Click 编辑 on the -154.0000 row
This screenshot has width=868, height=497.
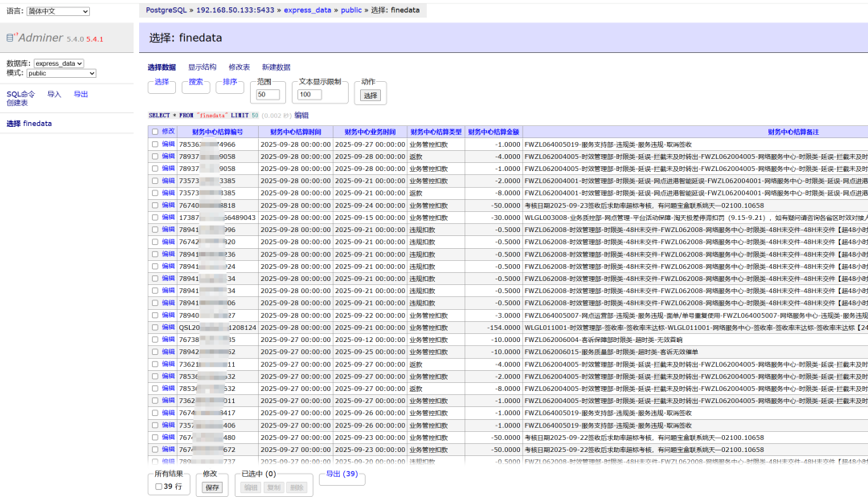click(168, 328)
